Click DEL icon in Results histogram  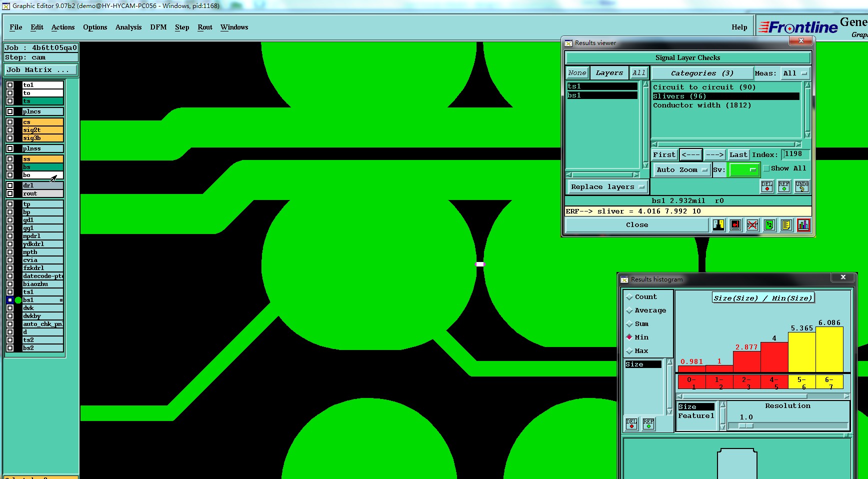point(631,424)
